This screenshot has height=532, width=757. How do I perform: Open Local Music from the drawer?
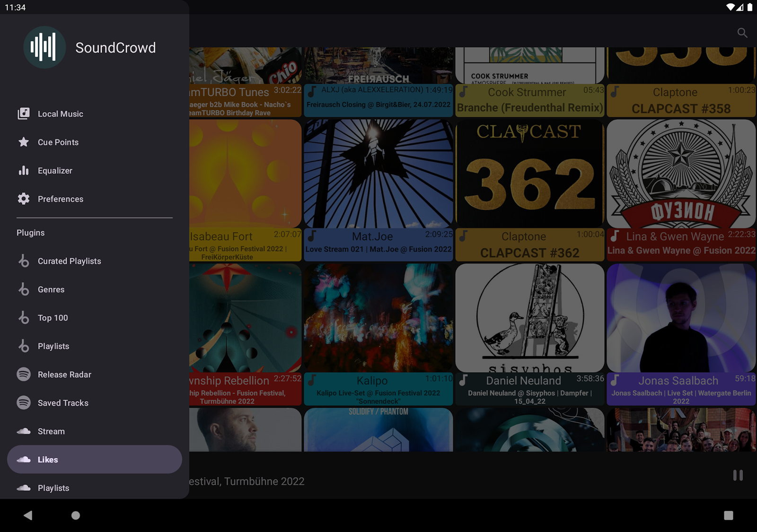[95, 114]
